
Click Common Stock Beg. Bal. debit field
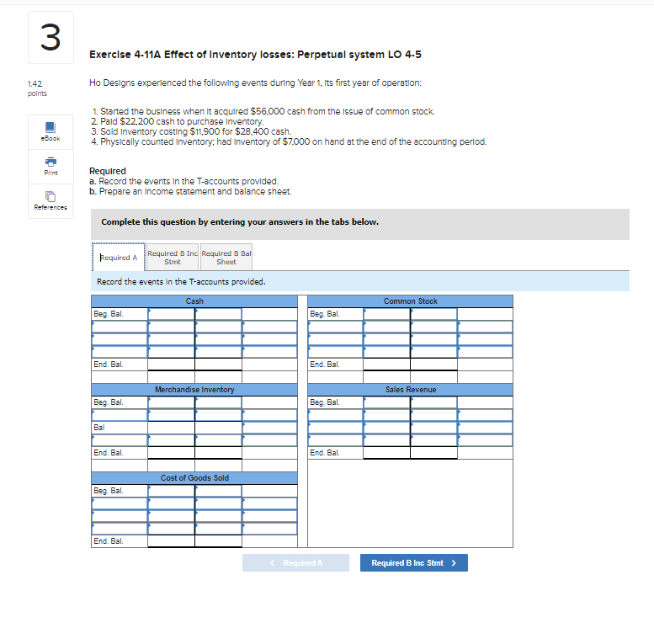tap(386, 314)
